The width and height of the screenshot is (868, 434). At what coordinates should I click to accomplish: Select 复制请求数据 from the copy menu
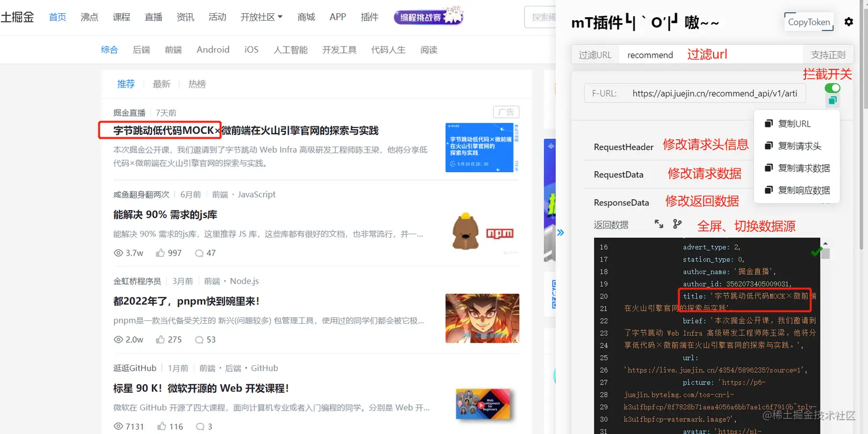[x=797, y=168]
